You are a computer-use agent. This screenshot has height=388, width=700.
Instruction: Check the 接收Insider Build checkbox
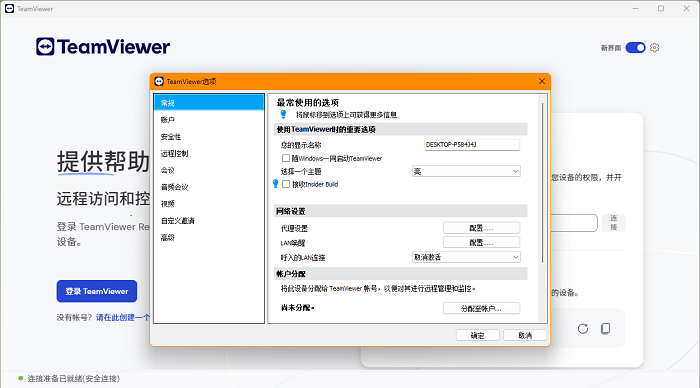(x=286, y=184)
